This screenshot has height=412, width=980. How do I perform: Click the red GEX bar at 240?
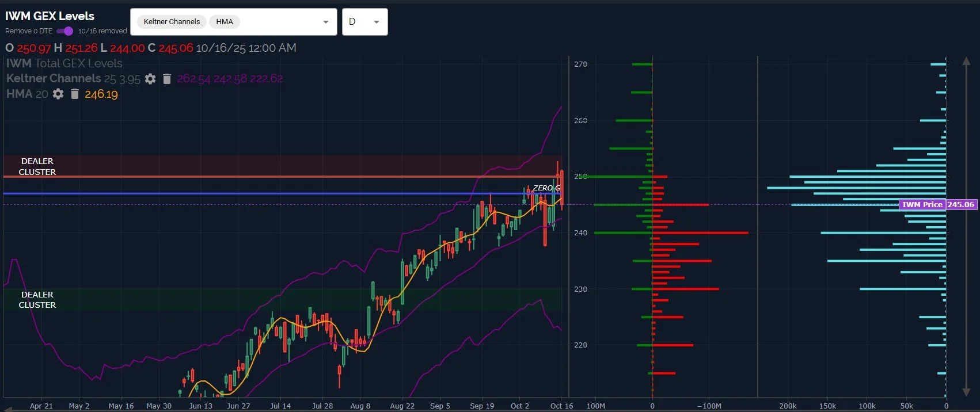coord(700,233)
